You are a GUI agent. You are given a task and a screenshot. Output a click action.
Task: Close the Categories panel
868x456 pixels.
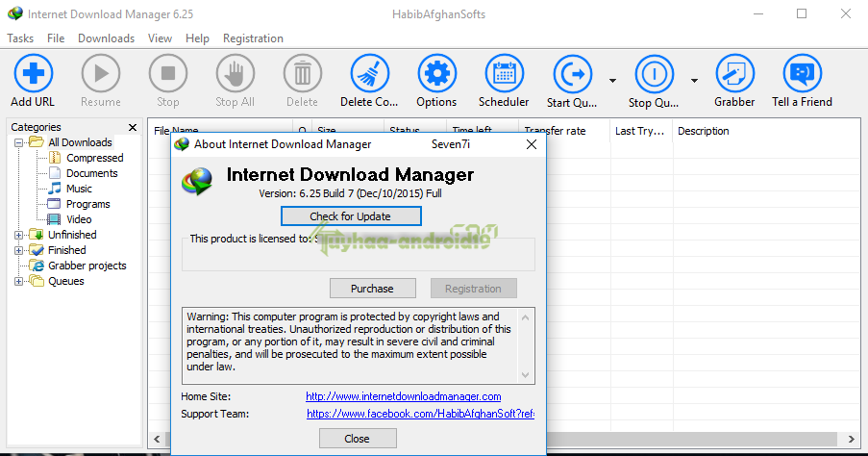click(133, 127)
